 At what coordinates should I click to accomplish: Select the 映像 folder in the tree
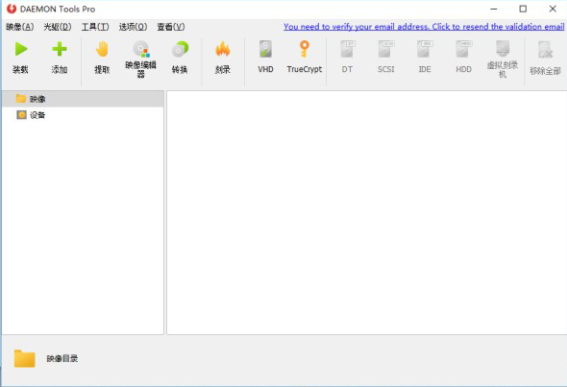(83, 99)
